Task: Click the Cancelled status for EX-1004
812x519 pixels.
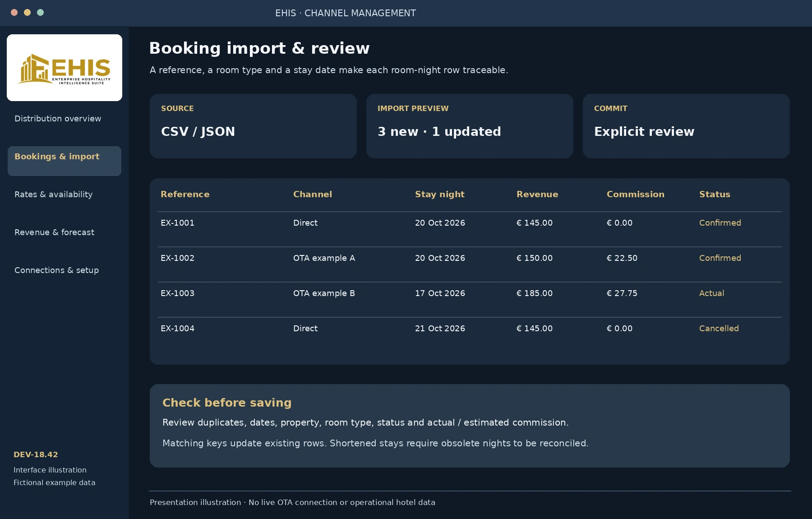Action: click(719, 329)
